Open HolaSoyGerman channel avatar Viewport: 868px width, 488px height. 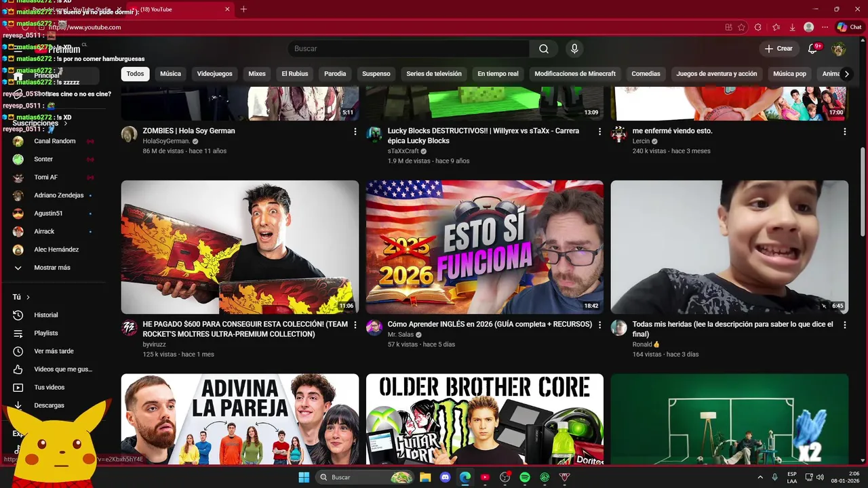(130, 134)
